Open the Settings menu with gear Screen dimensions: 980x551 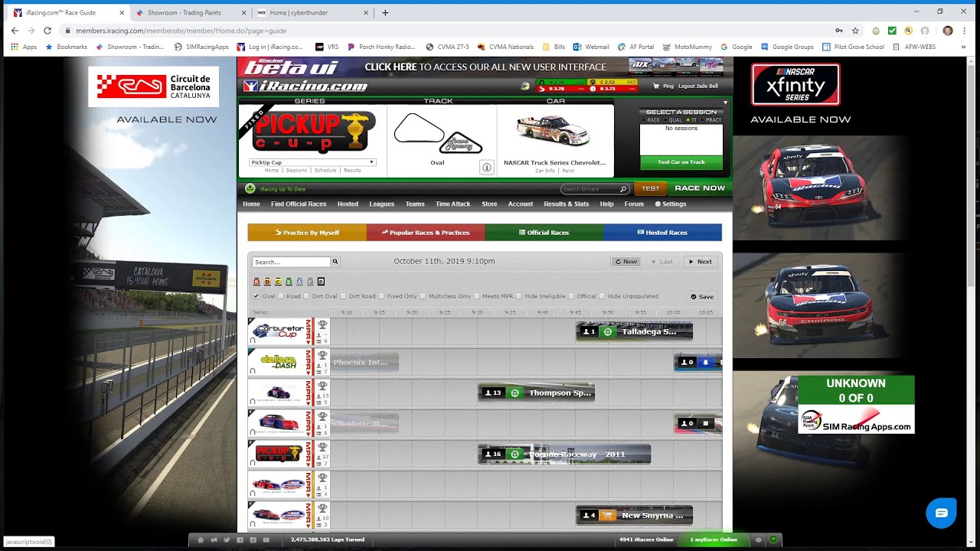(x=671, y=204)
